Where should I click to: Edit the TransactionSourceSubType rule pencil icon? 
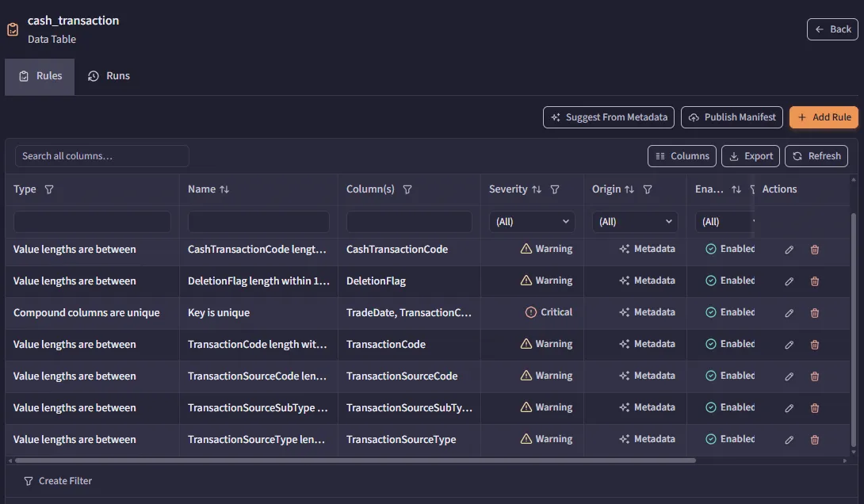pos(789,408)
